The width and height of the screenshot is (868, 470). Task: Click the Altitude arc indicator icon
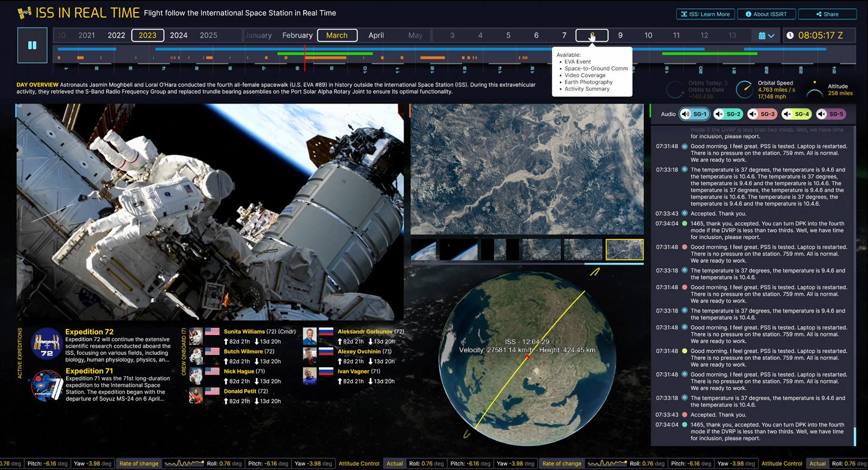tap(814, 91)
